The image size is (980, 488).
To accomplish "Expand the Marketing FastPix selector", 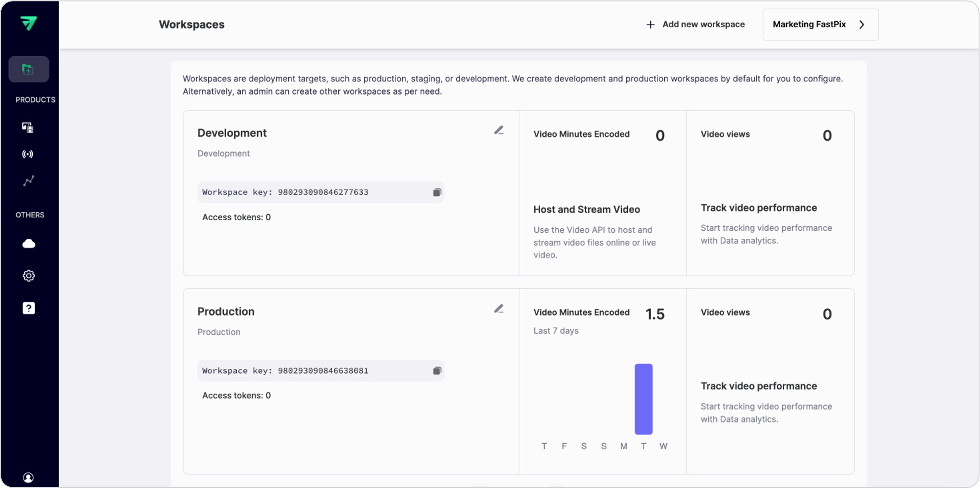I will pyautogui.click(x=809, y=25).
